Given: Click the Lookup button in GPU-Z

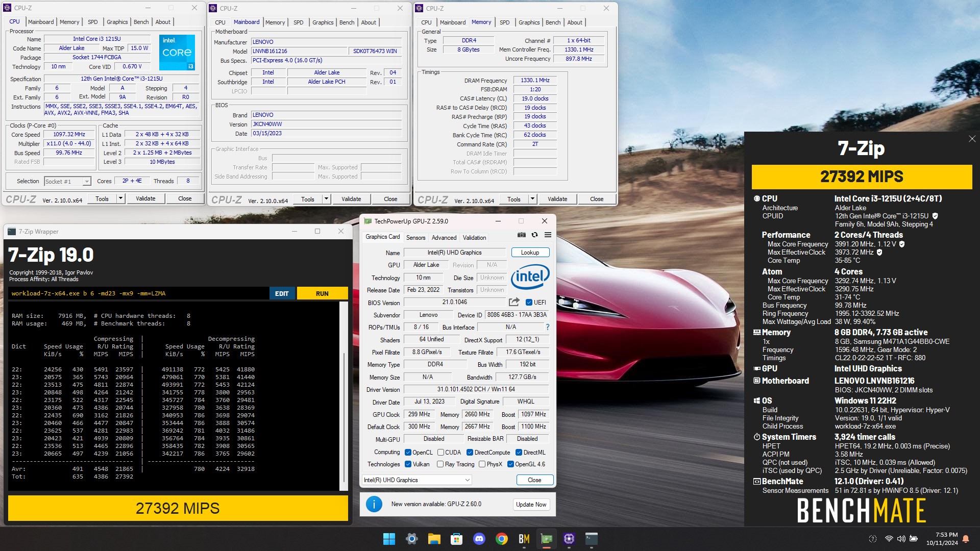Looking at the screenshot, I should coord(530,253).
